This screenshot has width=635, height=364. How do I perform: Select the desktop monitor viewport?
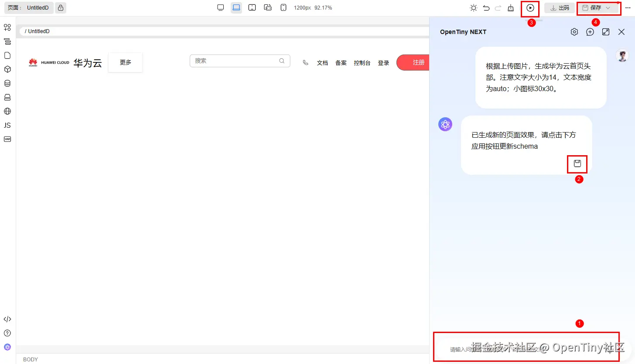pyautogui.click(x=221, y=7)
